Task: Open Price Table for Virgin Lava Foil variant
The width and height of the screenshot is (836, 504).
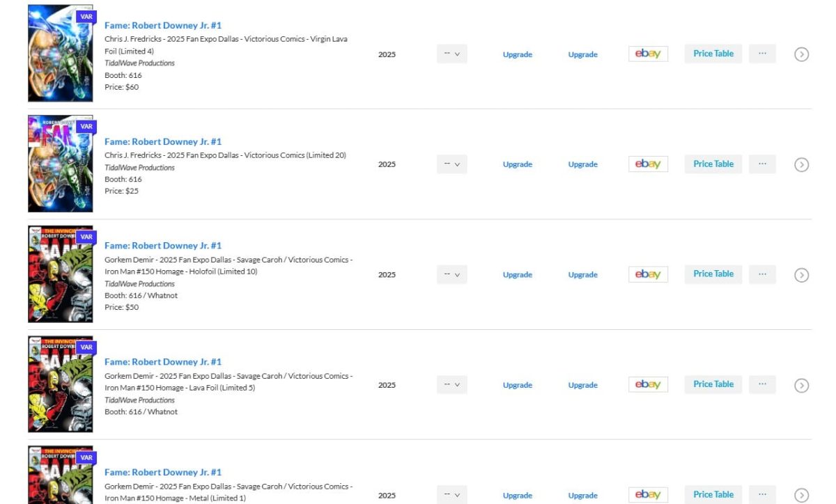Action: [x=713, y=54]
